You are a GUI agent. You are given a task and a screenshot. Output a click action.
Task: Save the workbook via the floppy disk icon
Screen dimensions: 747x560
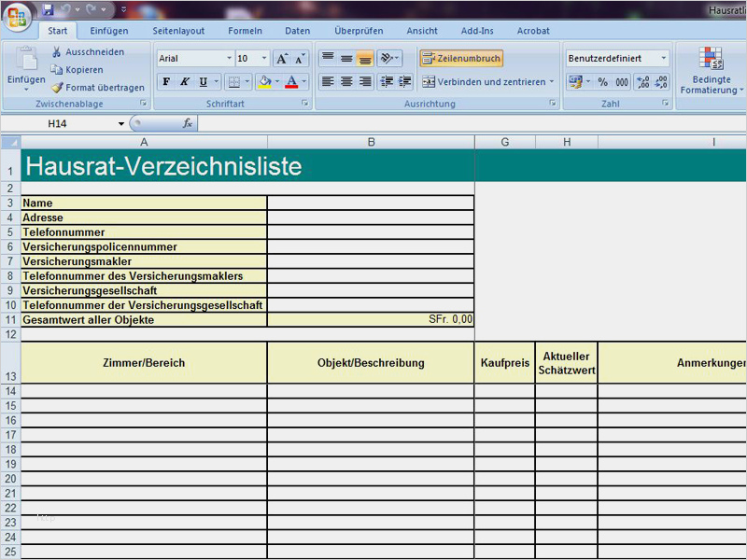(48, 10)
